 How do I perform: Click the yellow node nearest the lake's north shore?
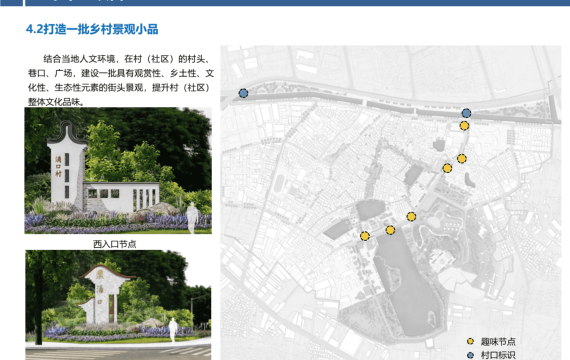click(390, 230)
